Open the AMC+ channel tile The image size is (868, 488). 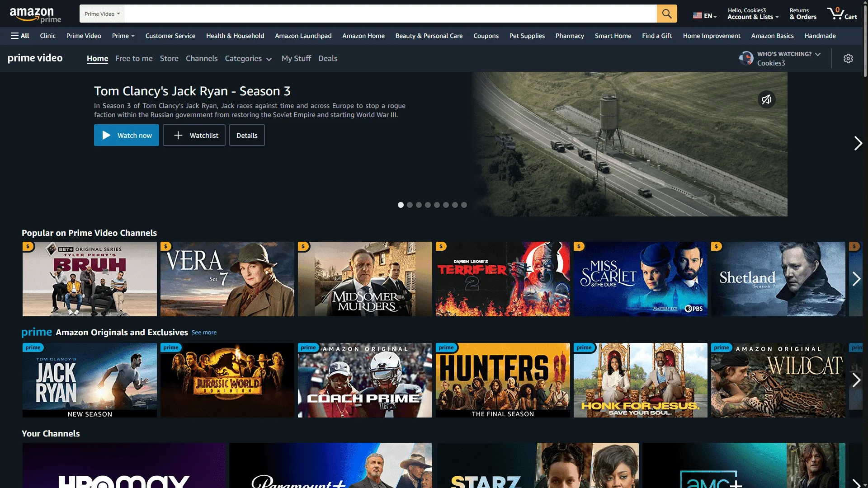pos(744,465)
